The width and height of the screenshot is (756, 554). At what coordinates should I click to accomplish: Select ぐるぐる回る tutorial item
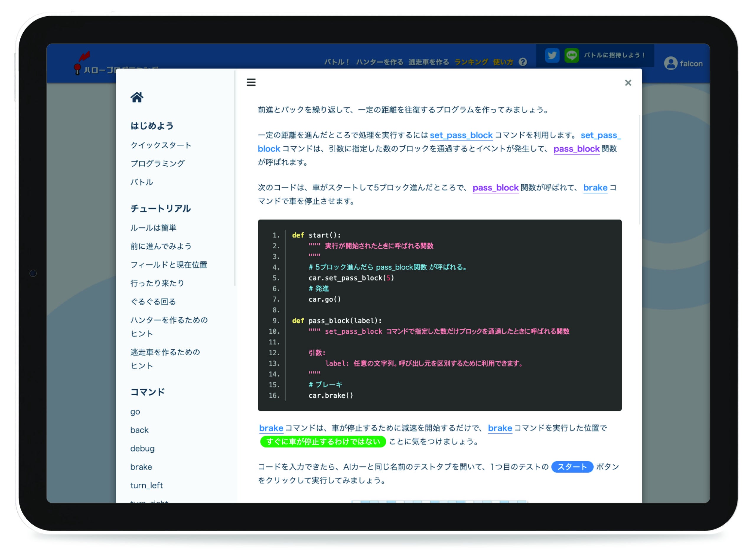(153, 302)
